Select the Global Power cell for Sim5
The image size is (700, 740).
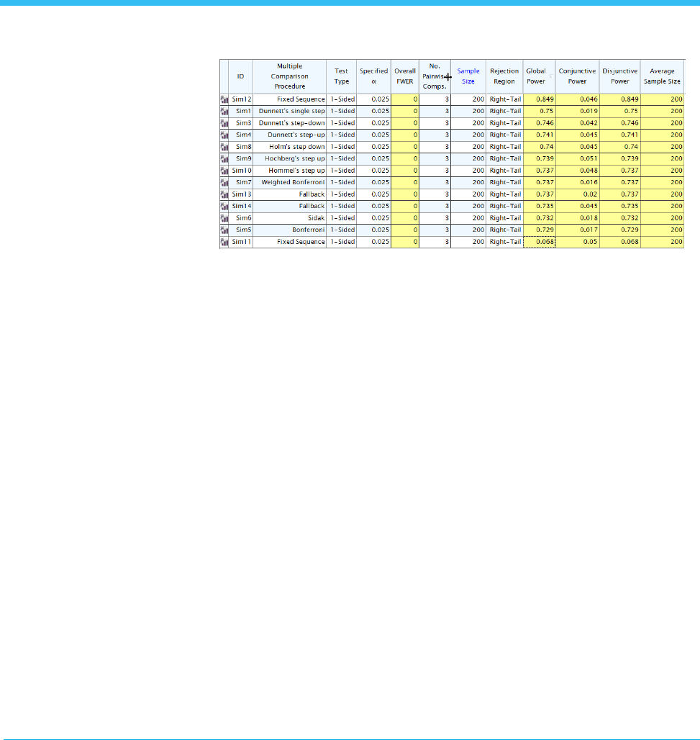tap(539, 230)
